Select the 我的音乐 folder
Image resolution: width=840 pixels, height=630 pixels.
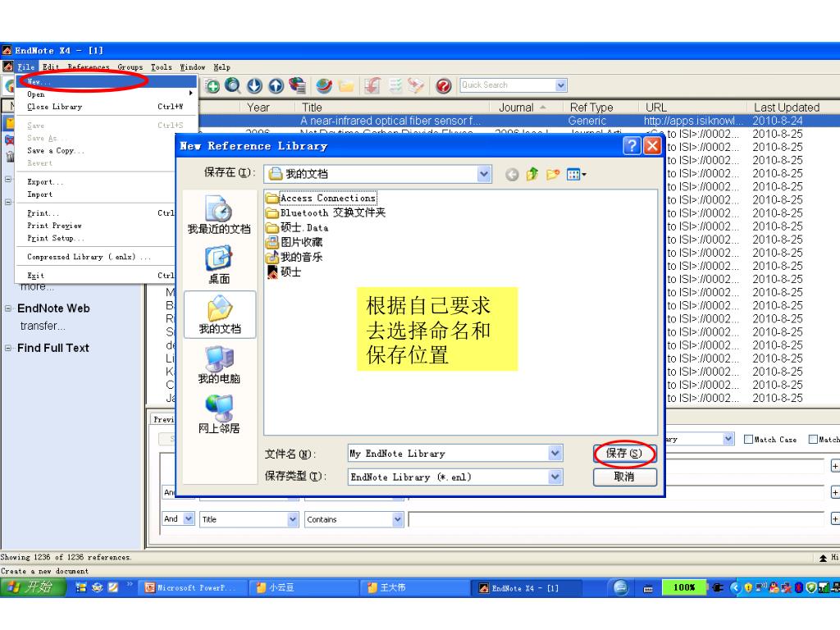pos(294,257)
